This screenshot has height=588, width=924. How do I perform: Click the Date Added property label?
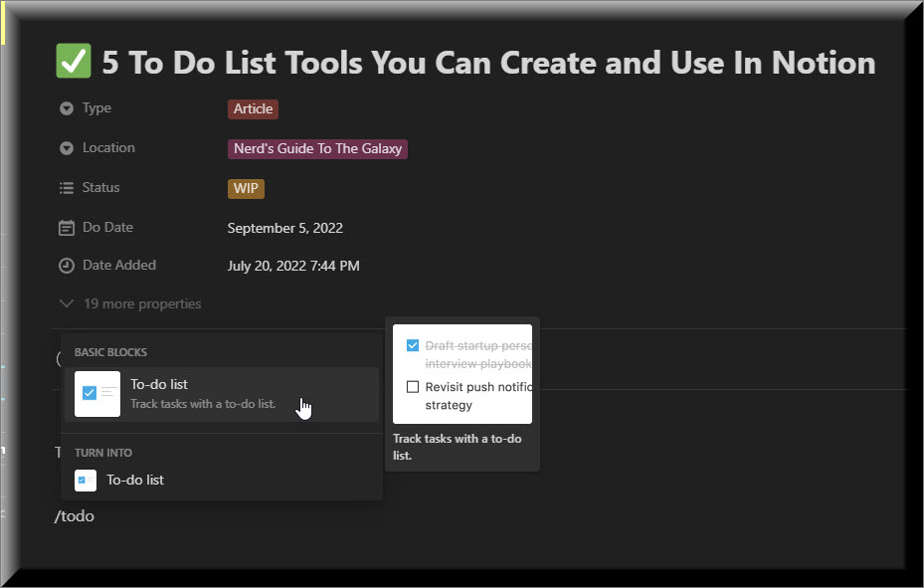pyautogui.click(x=119, y=265)
